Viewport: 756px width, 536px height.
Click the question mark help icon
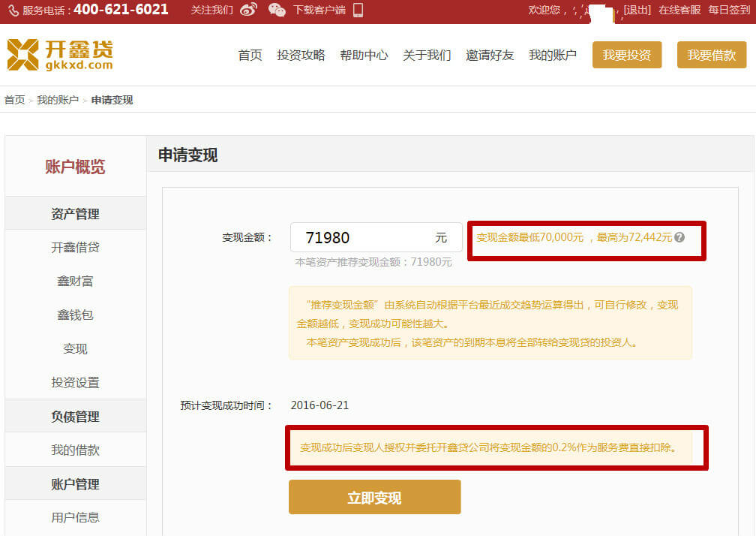[x=679, y=237]
